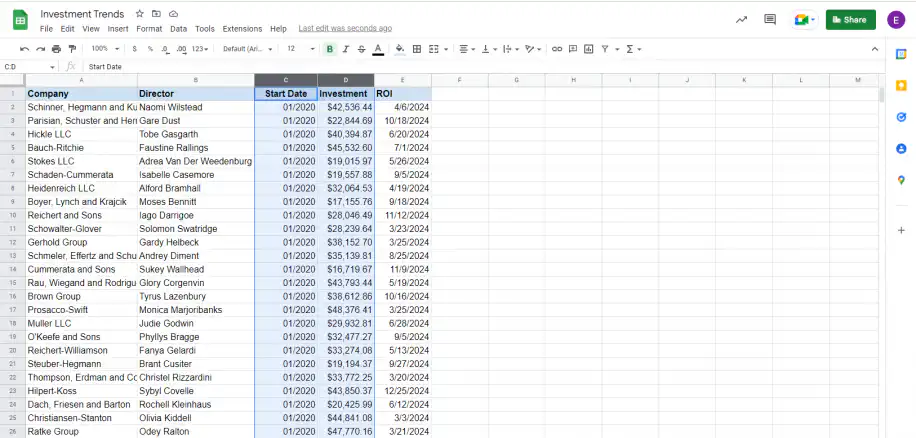Viewport: 916px width, 438px height.
Task: Open the Google Meet call button
Action: click(804, 20)
